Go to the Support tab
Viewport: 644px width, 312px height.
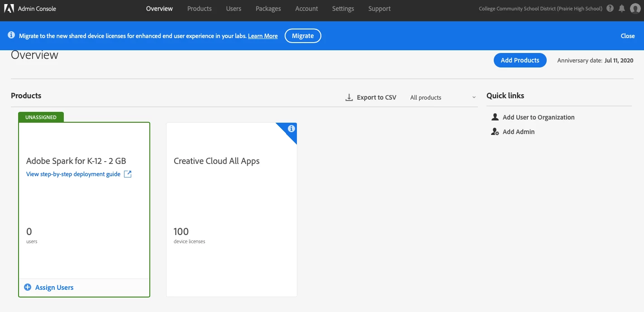379,9
